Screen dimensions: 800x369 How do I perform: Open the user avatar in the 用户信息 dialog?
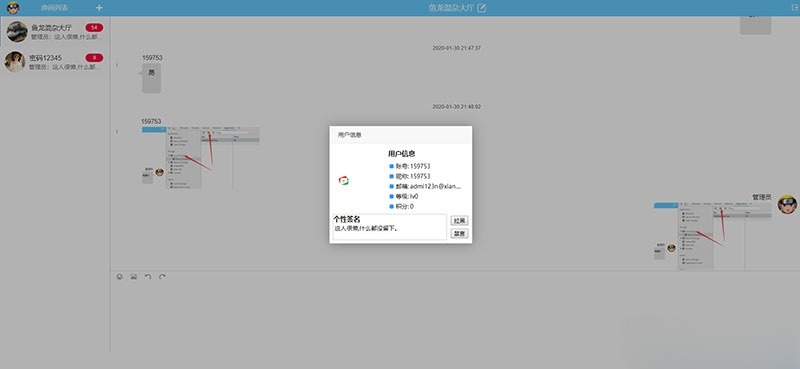[x=344, y=180]
